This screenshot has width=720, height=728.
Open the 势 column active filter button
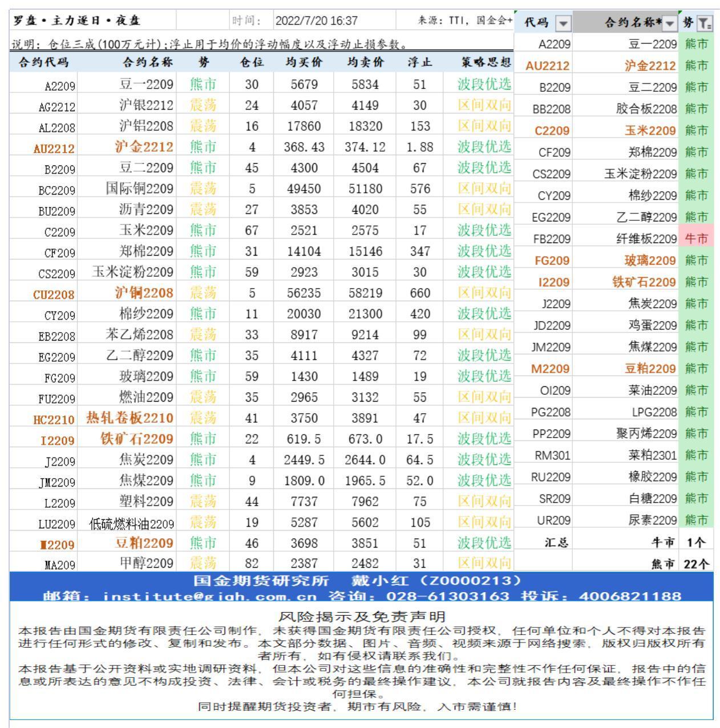coord(705,23)
